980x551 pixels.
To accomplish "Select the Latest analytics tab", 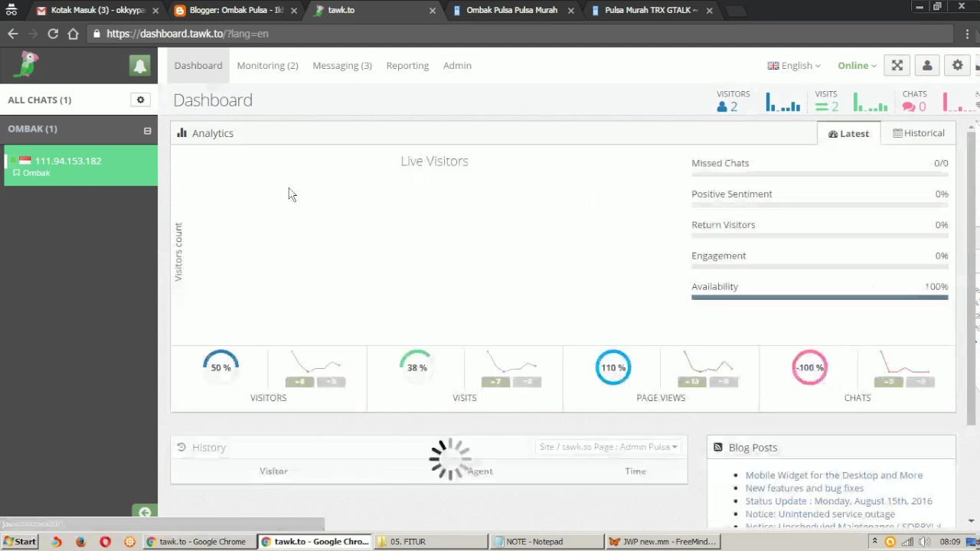I will [x=848, y=133].
